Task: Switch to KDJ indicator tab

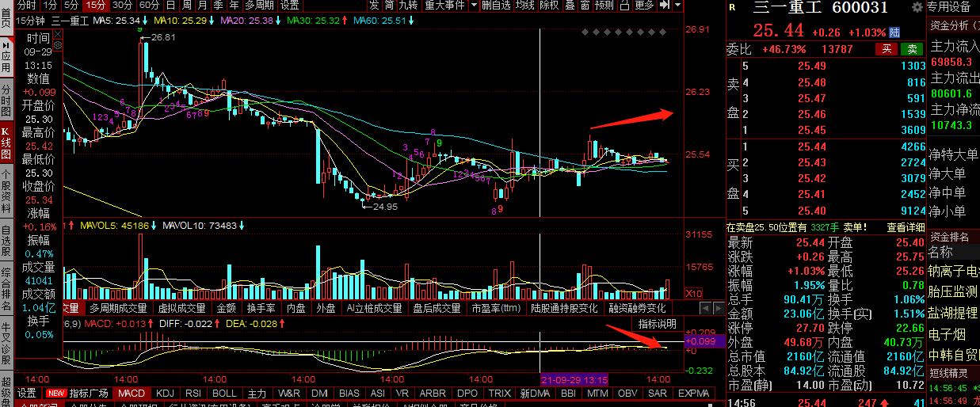Action: click(x=165, y=394)
